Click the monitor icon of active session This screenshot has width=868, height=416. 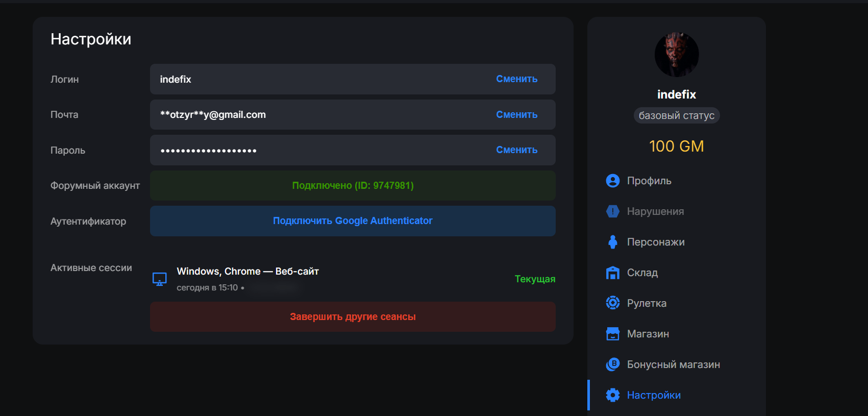click(160, 279)
